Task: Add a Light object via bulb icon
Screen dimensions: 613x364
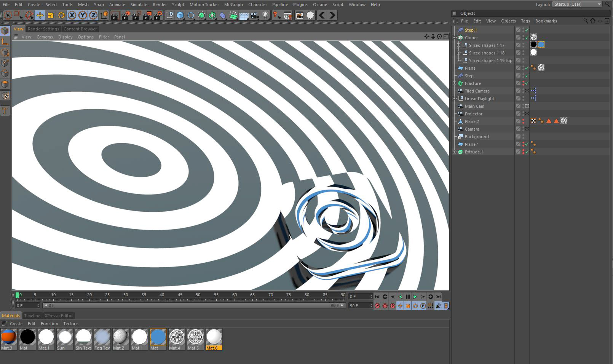Action: pos(265,15)
